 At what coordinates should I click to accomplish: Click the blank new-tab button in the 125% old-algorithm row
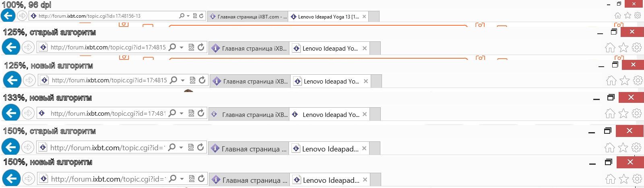(375, 48)
